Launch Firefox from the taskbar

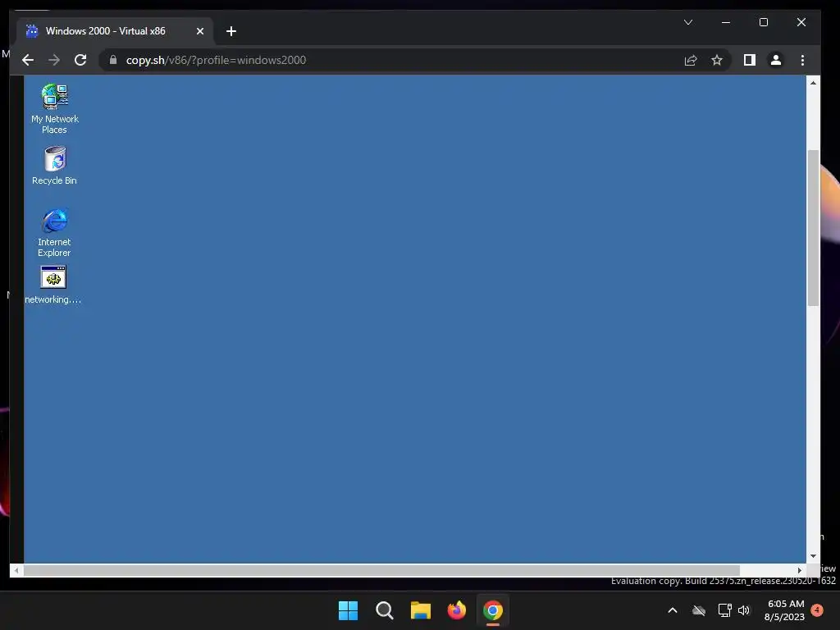coord(456,610)
